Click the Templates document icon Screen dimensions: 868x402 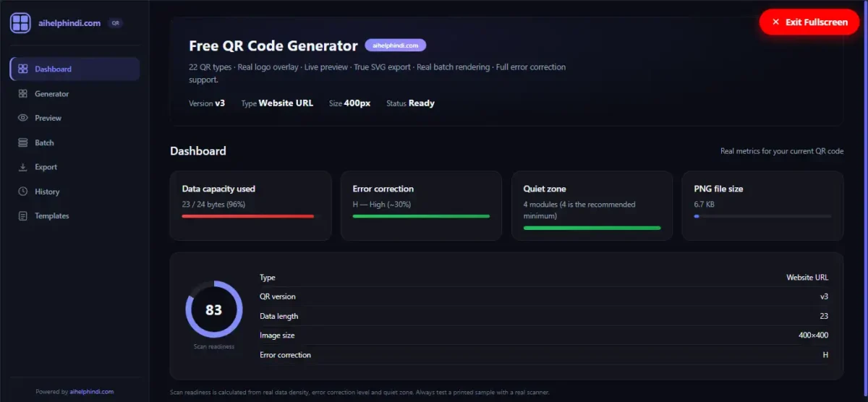coord(23,216)
